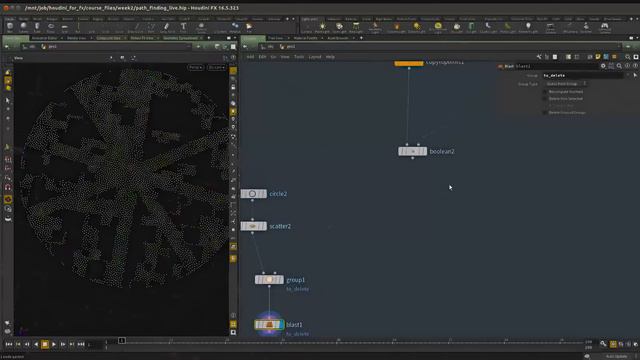Select the scatter2 node

click(x=253, y=226)
